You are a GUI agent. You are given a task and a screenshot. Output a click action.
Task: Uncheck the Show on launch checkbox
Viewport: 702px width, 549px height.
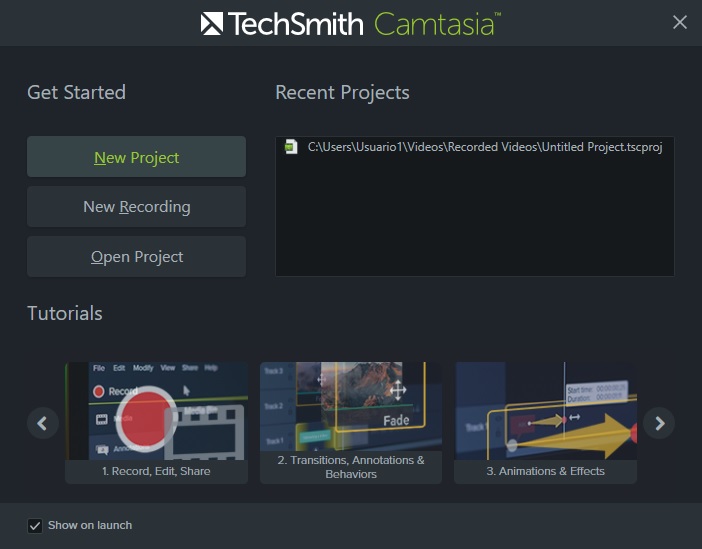35,526
